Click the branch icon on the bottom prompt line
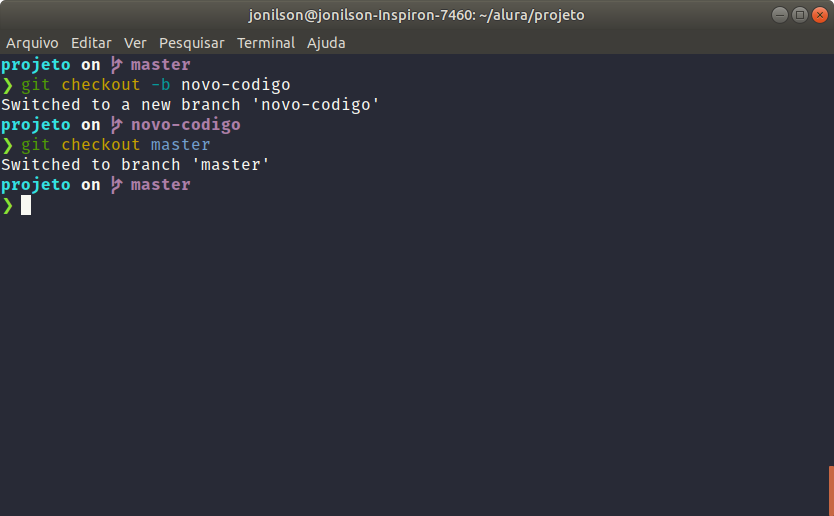Image resolution: width=834 pixels, height=516 pixels. coord(116,185)
